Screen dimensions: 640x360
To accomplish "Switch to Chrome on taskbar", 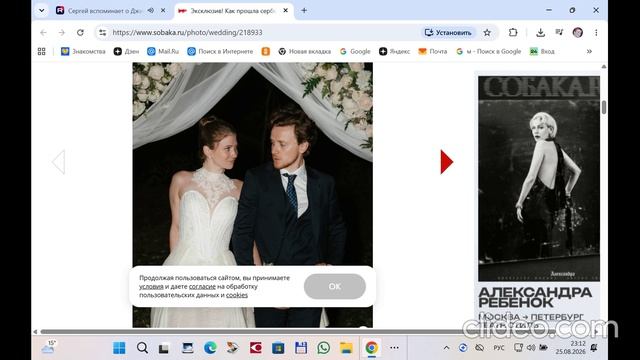I will 371,348.
